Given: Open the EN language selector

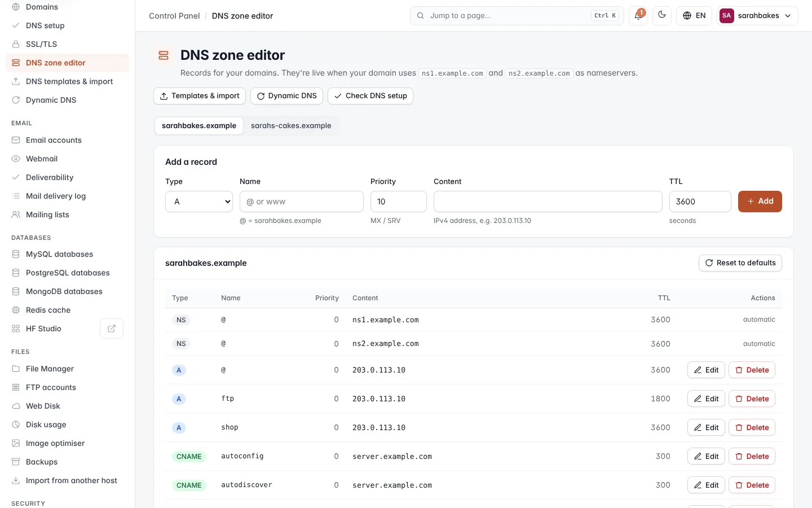Looking at the screenshot, I should pyautogui.click(x=694, y=16).
